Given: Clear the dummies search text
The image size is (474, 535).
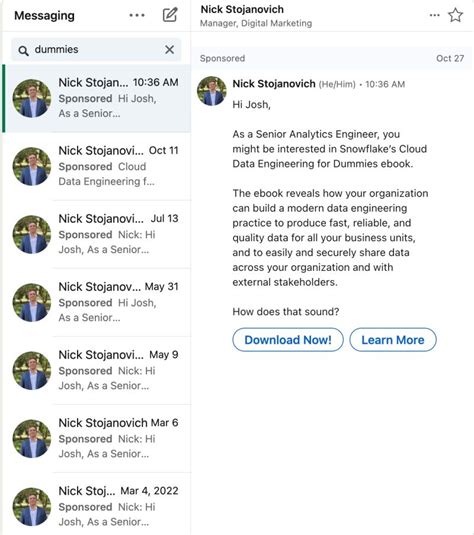Looking at the screenshot, I should pyautogui.click(x=169, y=49).
